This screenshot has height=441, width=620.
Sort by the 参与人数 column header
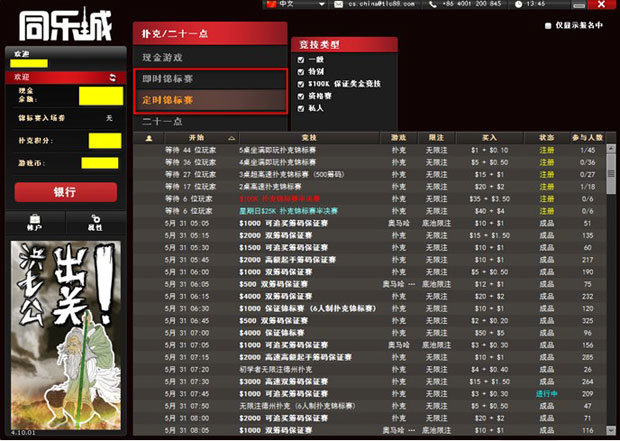tap(587, 138)
